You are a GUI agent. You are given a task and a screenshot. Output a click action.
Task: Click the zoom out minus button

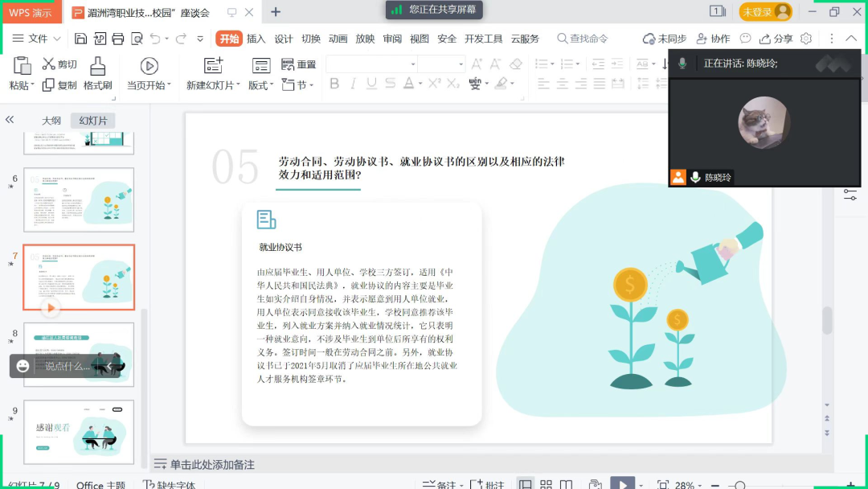(715, 486)
